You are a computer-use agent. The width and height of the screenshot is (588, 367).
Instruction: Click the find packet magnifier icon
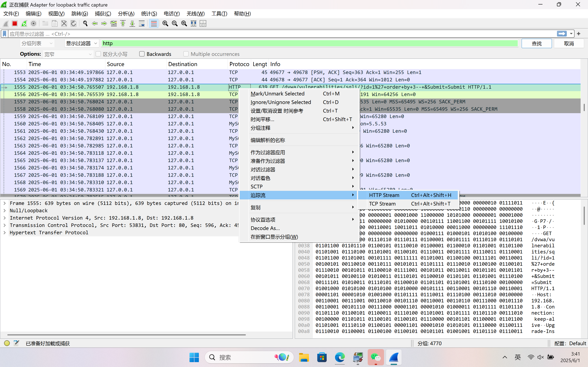click(x=85, y=23)
